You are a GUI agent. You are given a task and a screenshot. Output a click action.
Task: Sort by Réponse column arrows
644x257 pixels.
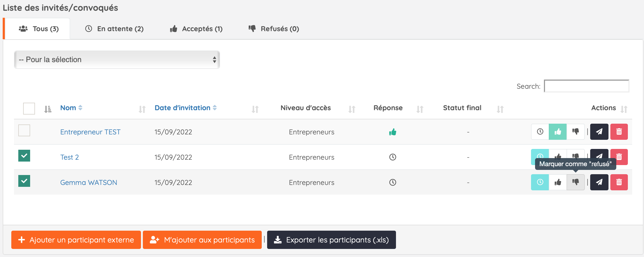pos(420,109)
